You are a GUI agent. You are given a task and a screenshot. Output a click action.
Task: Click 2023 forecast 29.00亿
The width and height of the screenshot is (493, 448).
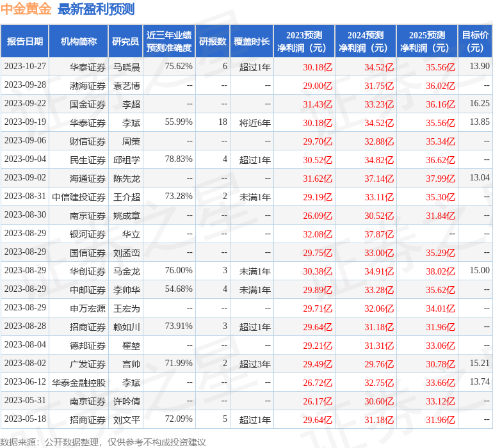tap(318, 86)
